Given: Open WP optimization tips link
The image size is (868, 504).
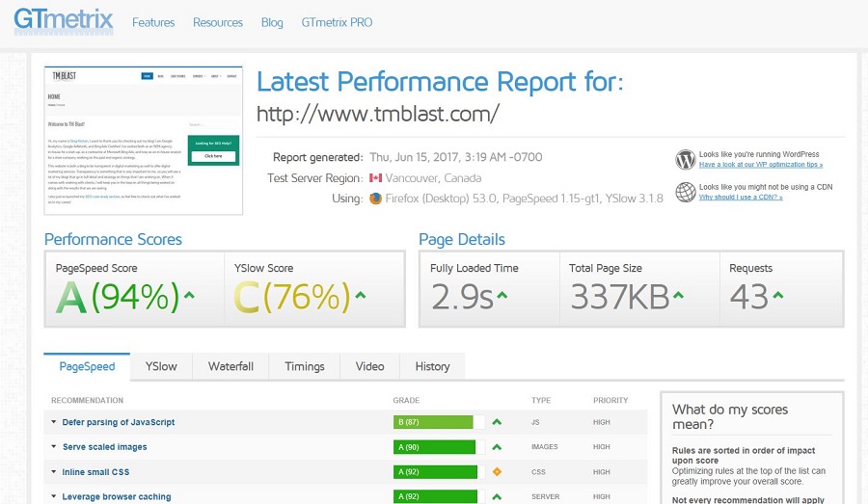Looking at the screenshot, I should [x=761, y=165].
